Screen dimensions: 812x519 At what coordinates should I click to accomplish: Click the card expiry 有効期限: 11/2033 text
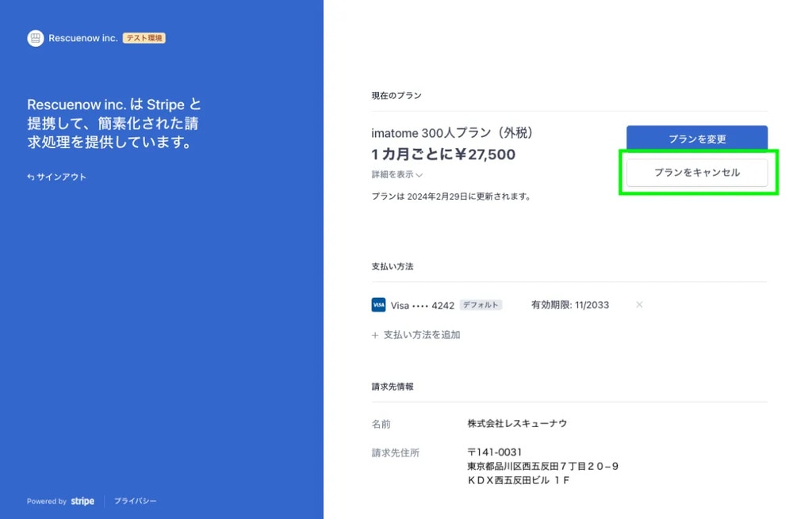569,305
